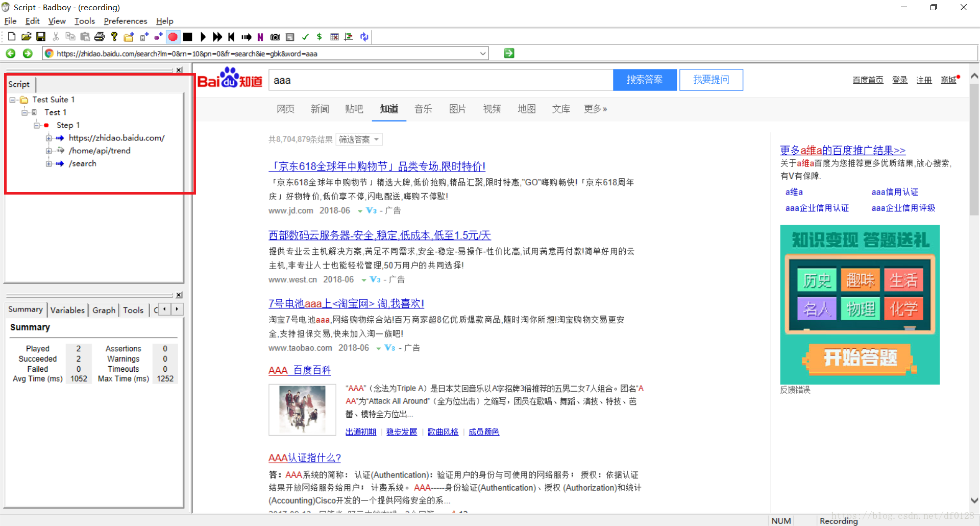Image resolution: width=980 pixels, height=526 pixels.
Task: Open the Edit menu
Action: click(32, 21)
